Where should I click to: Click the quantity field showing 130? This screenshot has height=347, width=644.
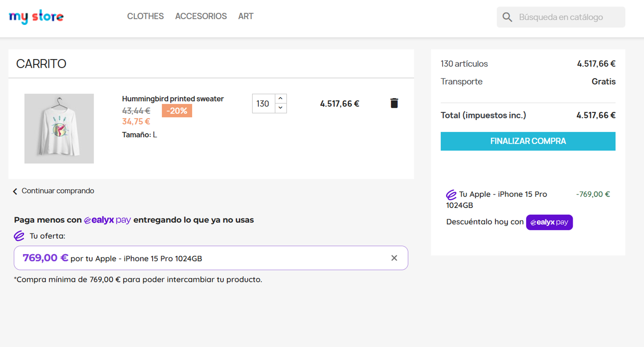[x=263, y=104]
